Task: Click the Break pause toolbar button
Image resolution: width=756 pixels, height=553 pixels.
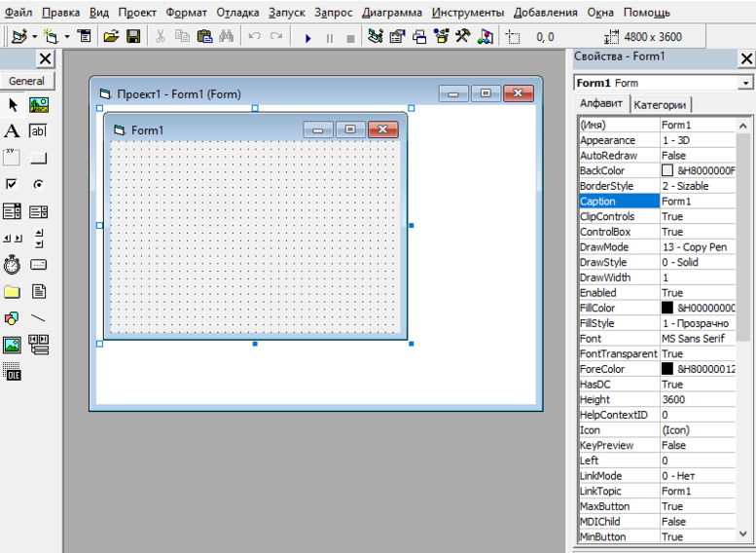Action: [330, 38]
